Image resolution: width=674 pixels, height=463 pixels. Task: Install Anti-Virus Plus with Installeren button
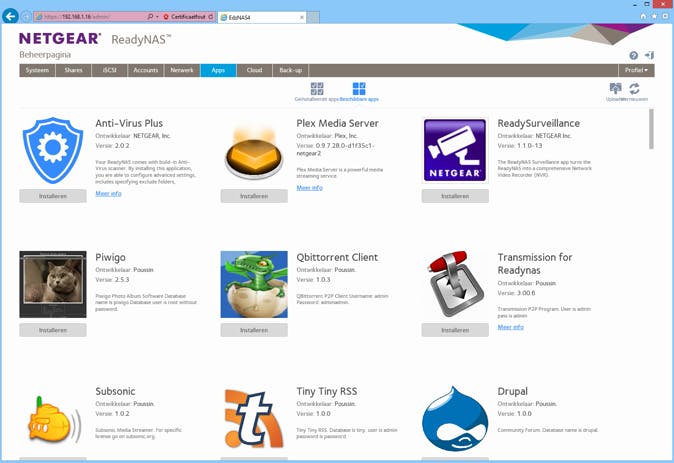53,196
